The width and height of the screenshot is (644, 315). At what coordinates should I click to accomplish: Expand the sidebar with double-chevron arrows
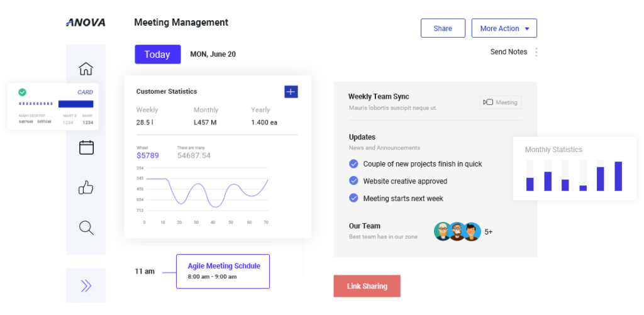86,285
